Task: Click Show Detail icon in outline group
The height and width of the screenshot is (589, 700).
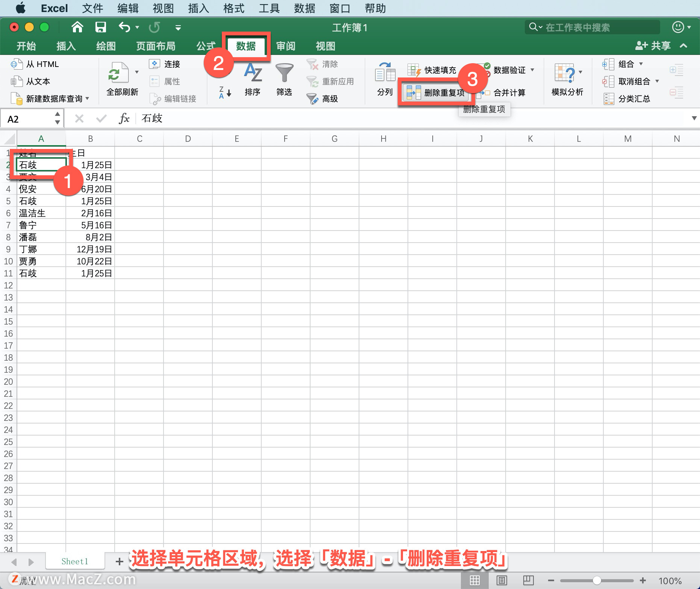Action: click(676, 70)
